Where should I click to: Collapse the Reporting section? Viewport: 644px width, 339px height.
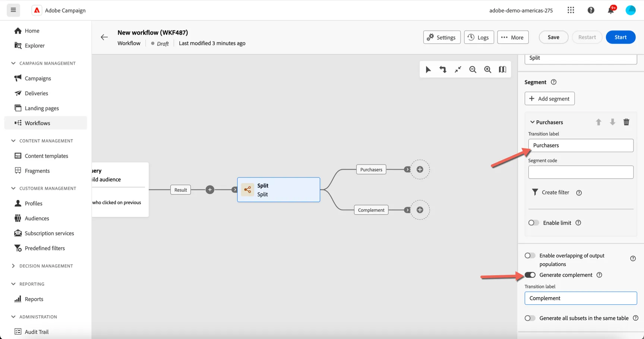13,284
